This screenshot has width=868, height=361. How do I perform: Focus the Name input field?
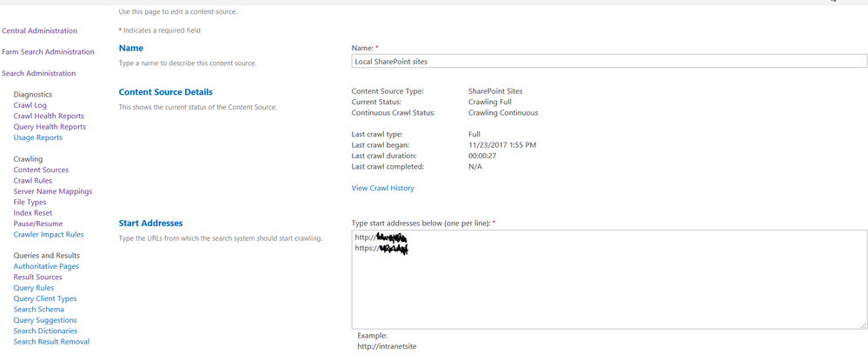tap(609, 62)
